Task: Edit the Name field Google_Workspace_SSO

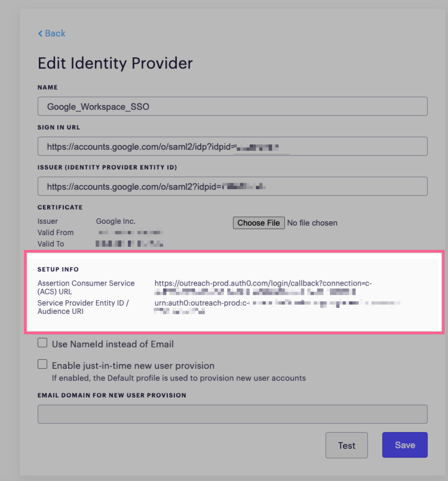Action: [232, 106]
